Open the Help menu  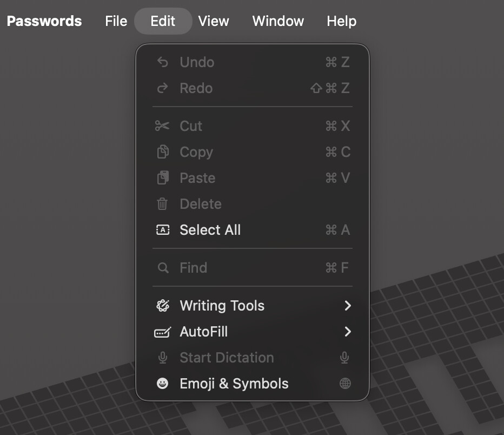341,21
